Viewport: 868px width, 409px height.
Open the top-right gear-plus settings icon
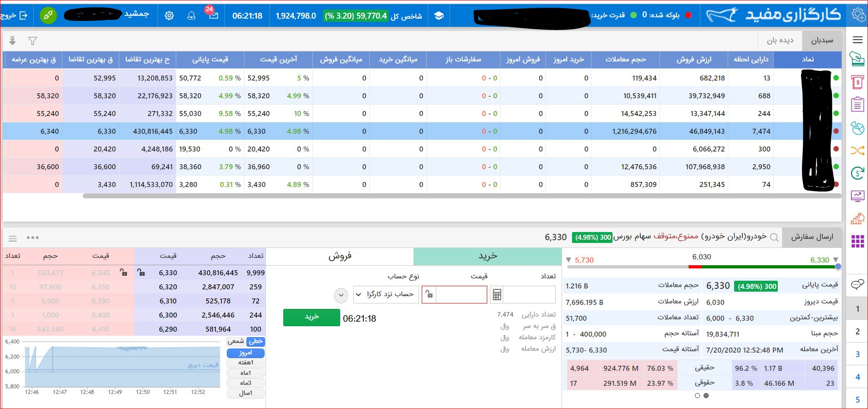click(x=858, y=15)
